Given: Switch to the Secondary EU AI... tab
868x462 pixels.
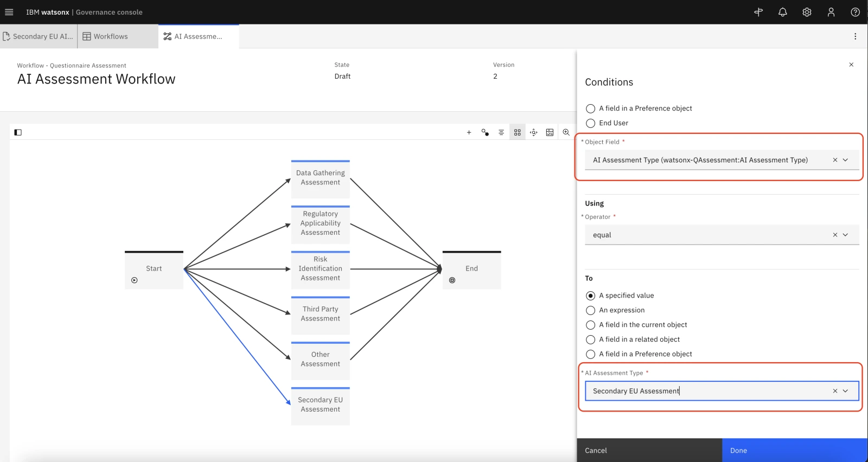Looking at the screenshot, I should pos(38,36).
